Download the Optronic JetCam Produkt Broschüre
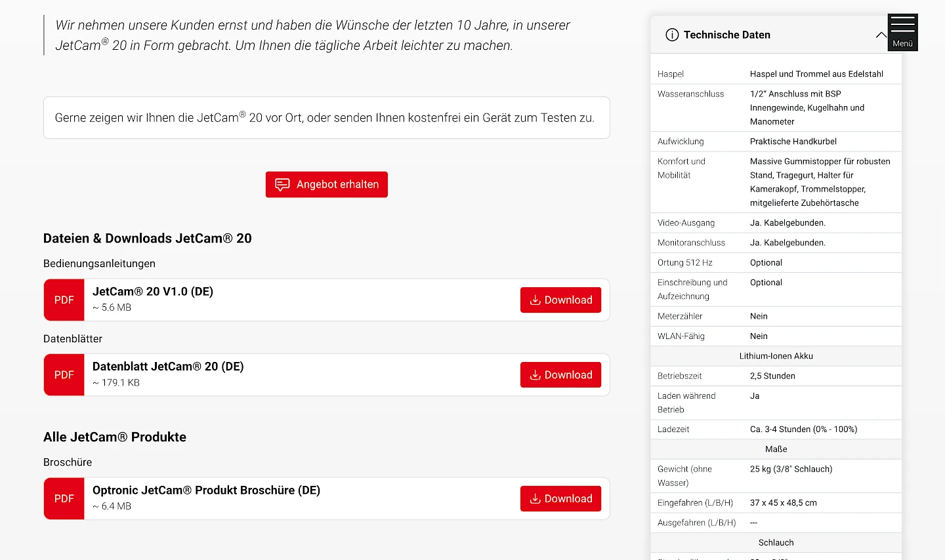 point(560,498)
